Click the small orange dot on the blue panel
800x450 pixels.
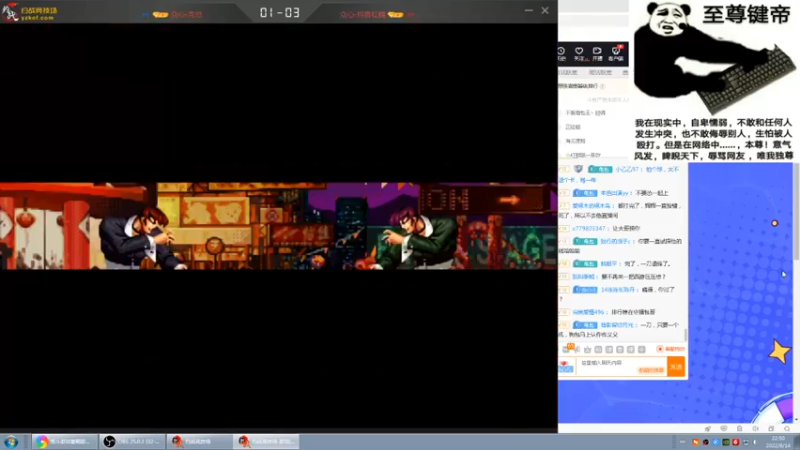774,223
